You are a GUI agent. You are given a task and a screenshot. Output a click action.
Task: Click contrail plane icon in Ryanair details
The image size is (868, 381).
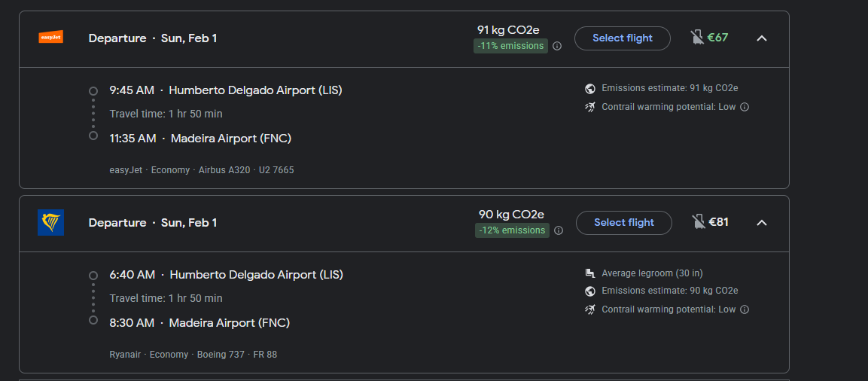pos(590,309)
